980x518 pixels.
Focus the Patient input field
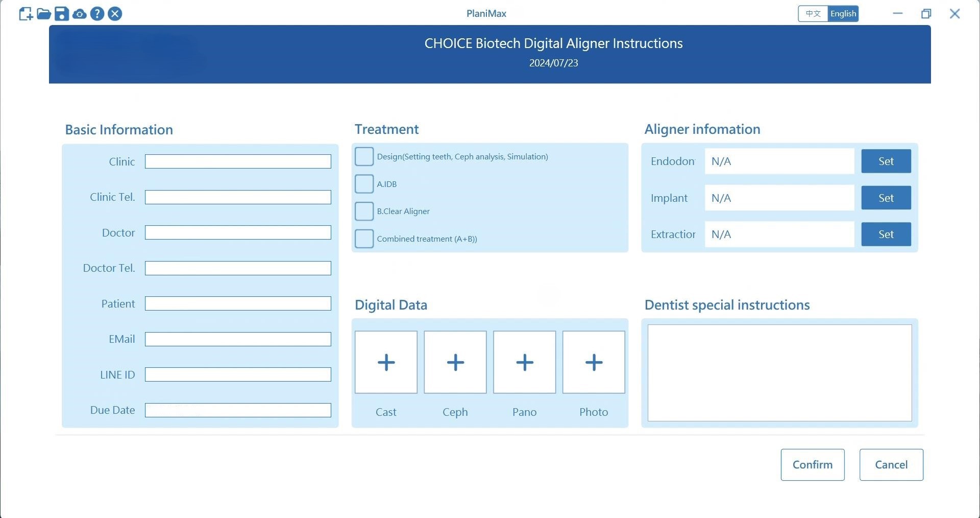click(238, 303)
